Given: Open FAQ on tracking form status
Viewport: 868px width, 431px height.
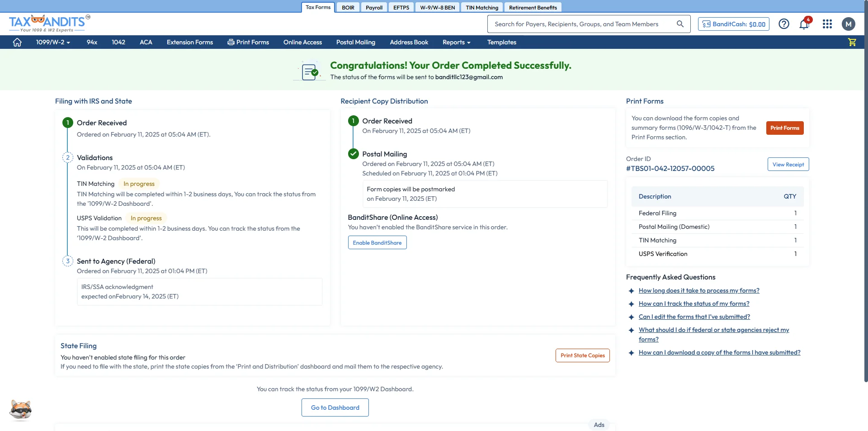Looking at the screenshot, I should click(693, 304).
